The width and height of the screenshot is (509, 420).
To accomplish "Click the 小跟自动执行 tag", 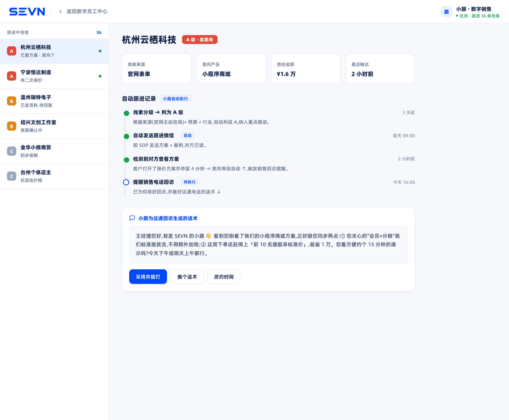I will coord(175,99).
